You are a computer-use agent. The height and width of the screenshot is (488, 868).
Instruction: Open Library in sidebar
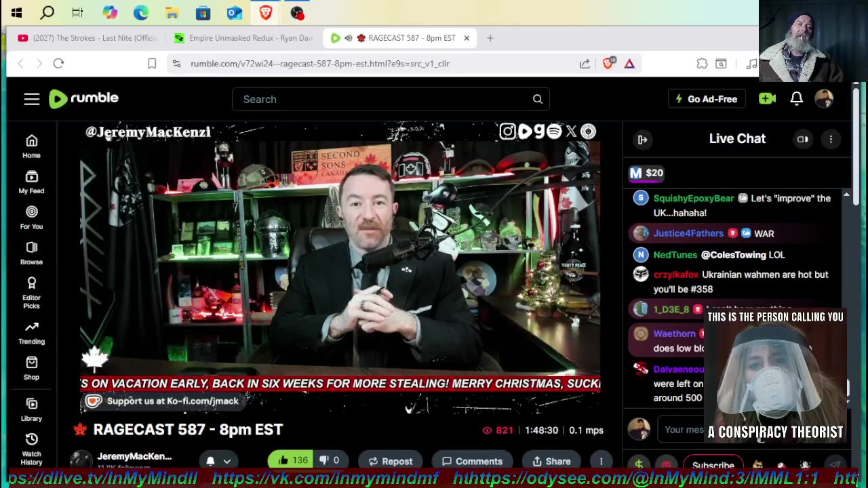[31, 409]
